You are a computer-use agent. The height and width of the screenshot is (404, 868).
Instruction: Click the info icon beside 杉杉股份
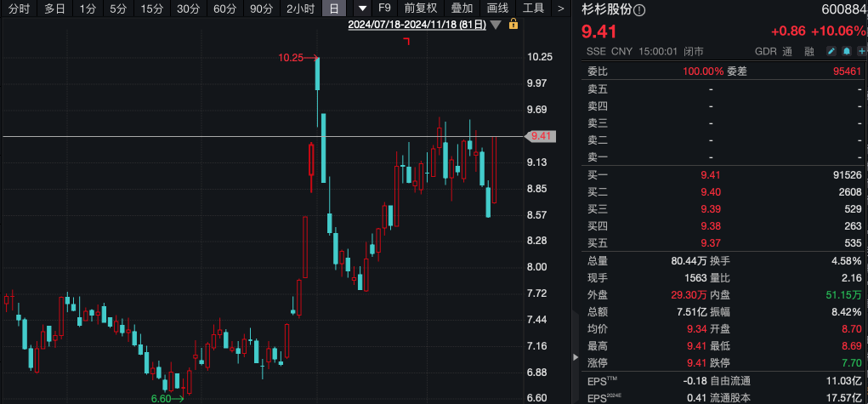pyautogui.click(x=639, y=10)
